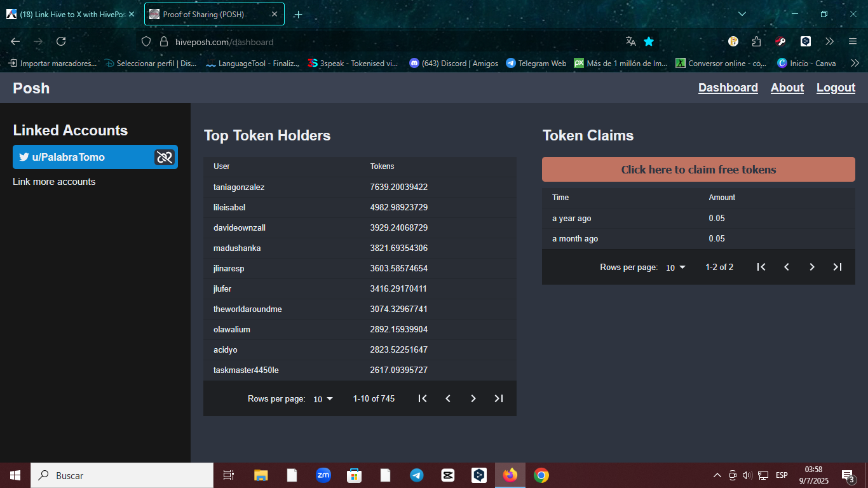Click the Windows Start button
The width and height of the screenshot is (868, 488).
tap(15, 475)
